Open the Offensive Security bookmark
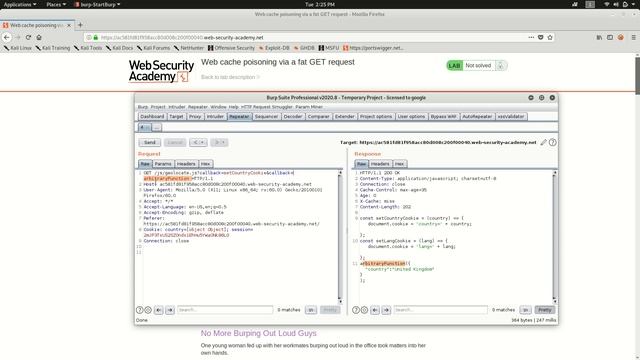 coord(231,48)
